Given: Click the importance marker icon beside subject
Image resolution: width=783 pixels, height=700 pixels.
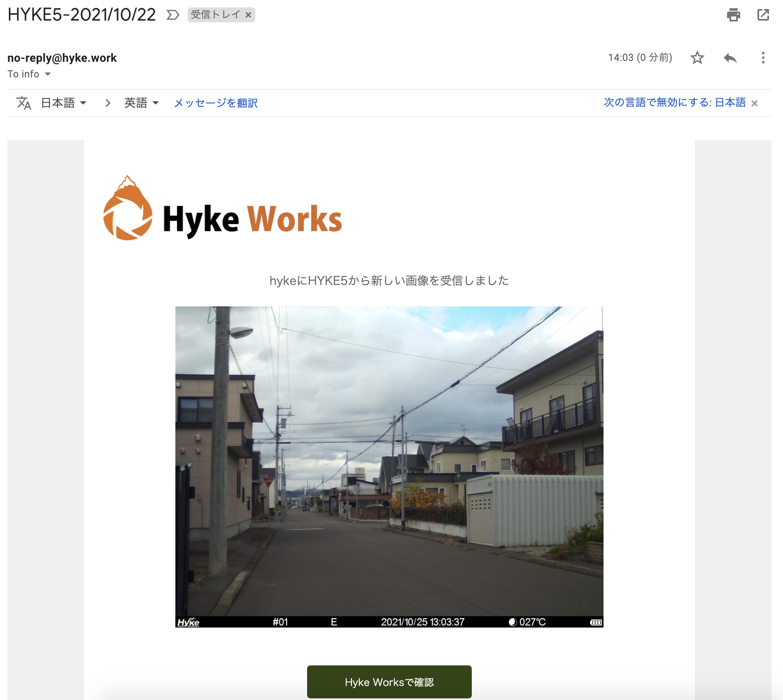Looking at the screenshot, I should (172, 15).
